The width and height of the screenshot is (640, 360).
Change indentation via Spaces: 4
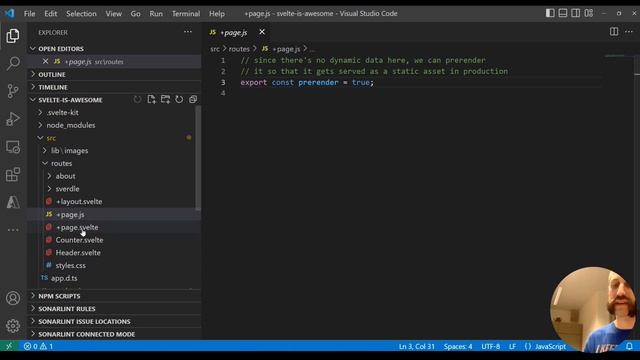pyautogui.click(x=458, y=347)
